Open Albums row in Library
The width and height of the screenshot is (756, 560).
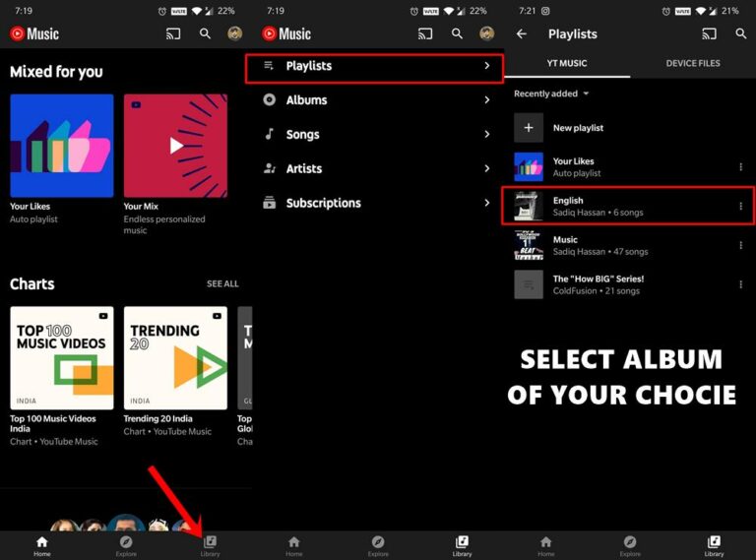point(378,99)
